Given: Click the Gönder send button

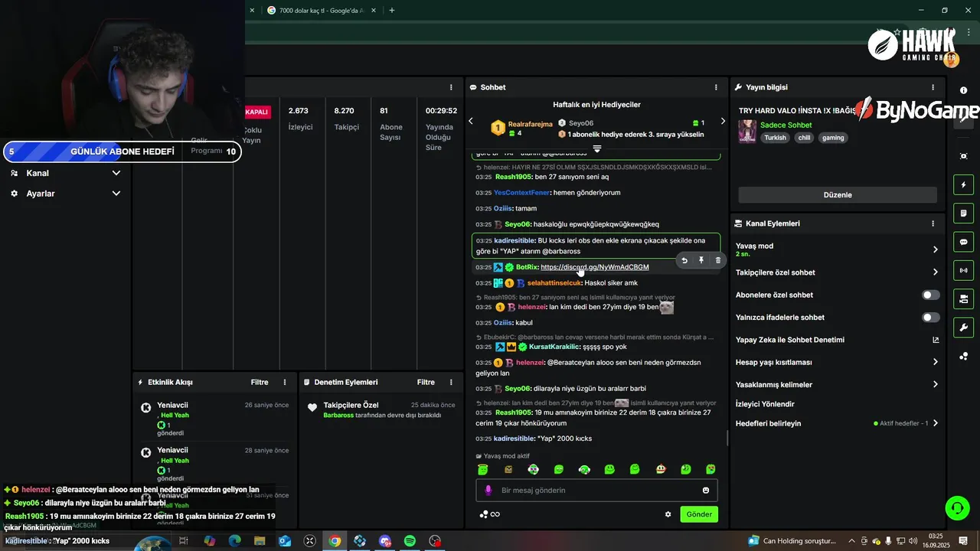Looking at the screenshot, I should (x=699, y=514).
